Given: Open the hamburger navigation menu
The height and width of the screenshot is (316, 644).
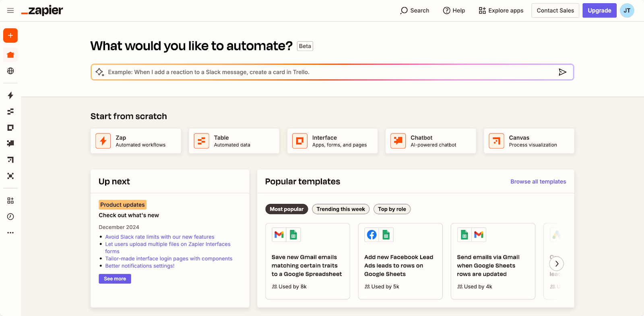Looking at the screenshot, I should 10,10.
